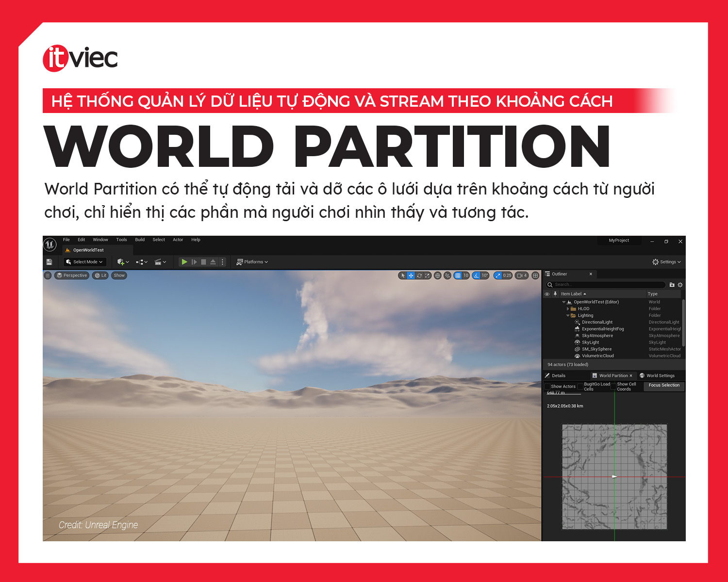Open the play options three-dot menu
The height and width of the screenshot is (582, 728).
(223, 262)
